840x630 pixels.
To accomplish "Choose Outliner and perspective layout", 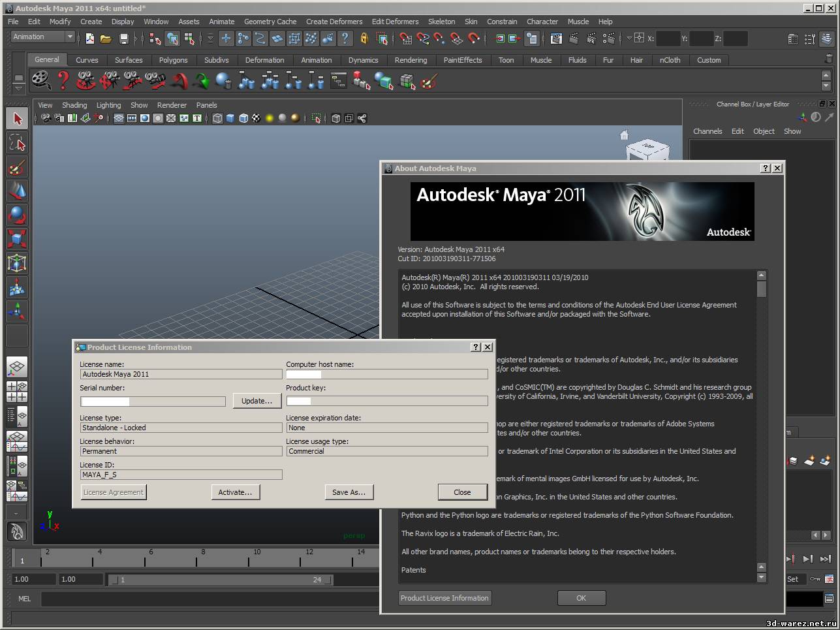I will (17, 416).
